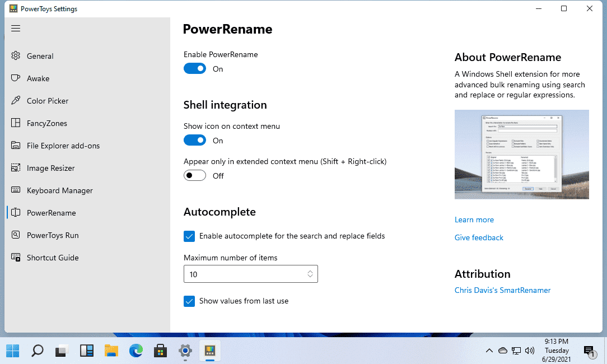Click the Color Picker eyedropper icon
607x364 pixels.
[x=16, y=101]
